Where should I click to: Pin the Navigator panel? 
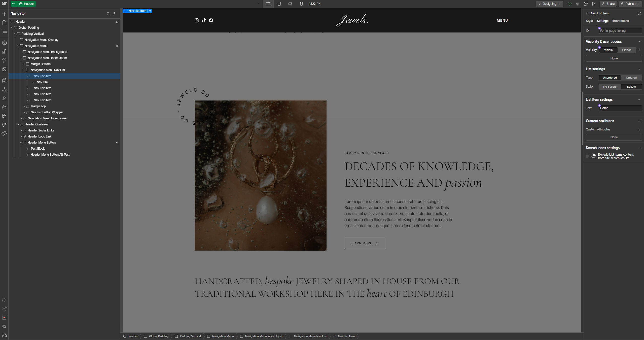click(114, 13)
